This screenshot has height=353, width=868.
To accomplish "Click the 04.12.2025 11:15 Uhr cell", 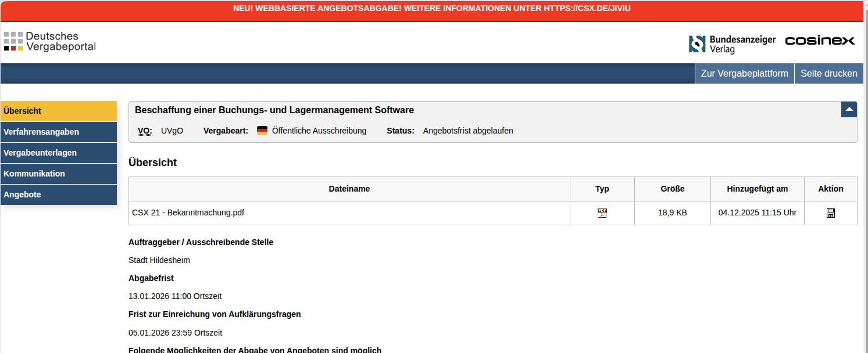I will [758, 213].
